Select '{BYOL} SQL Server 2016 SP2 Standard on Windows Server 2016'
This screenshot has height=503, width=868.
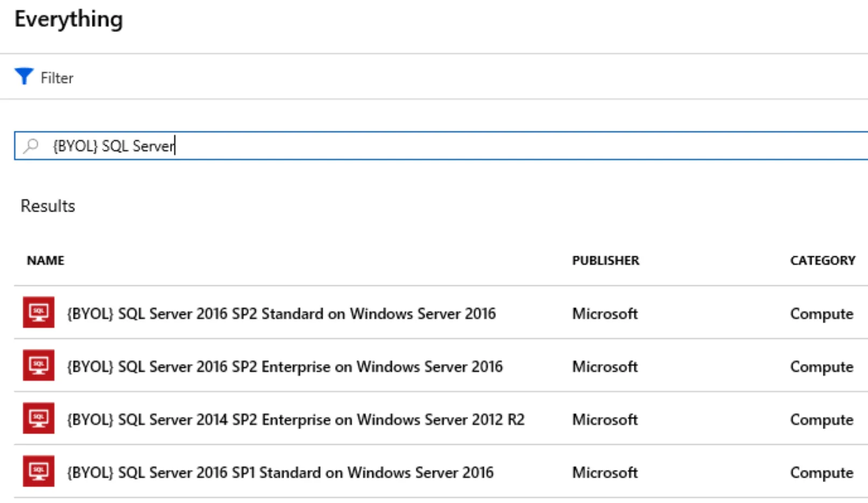point(281,313)
